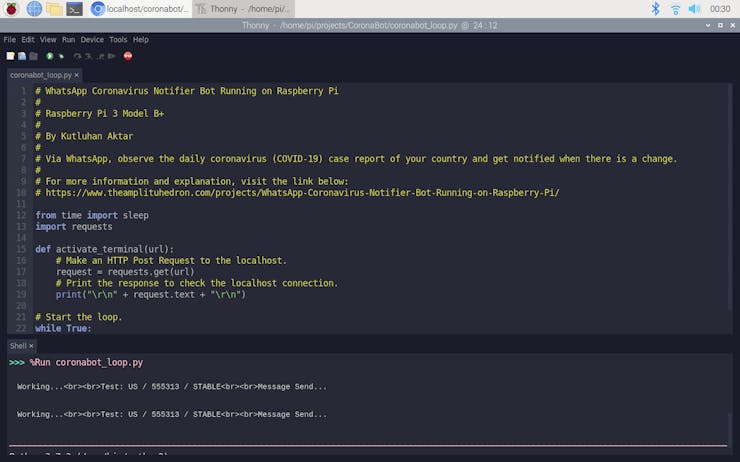Close the coronabot_loop.py editor tab

pyautogui.click(x=77, y=75)
